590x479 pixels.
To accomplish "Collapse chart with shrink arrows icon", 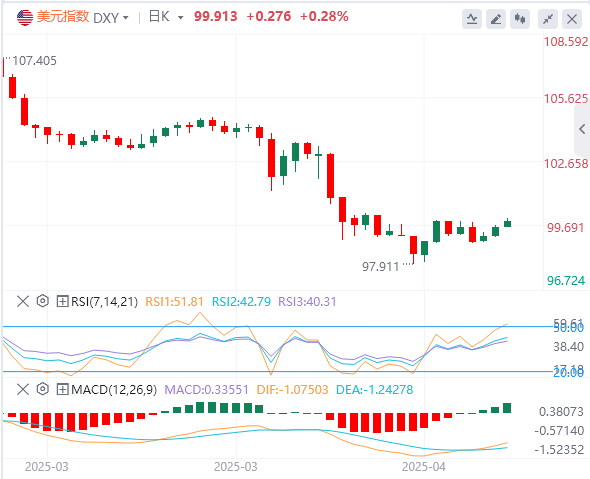I will (x=548, y=19).
